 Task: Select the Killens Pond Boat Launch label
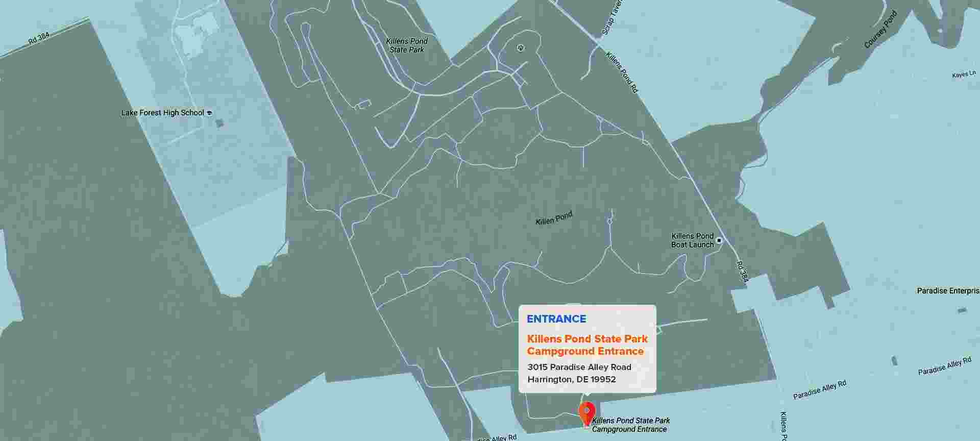pyautogui.click(x=692, y=240)
